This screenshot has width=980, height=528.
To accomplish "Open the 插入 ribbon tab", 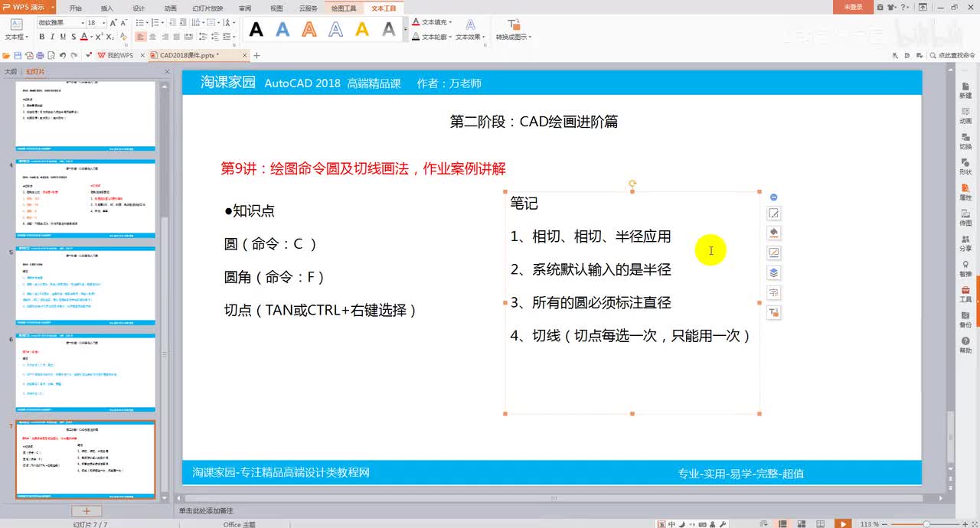I will coord(107,8).
